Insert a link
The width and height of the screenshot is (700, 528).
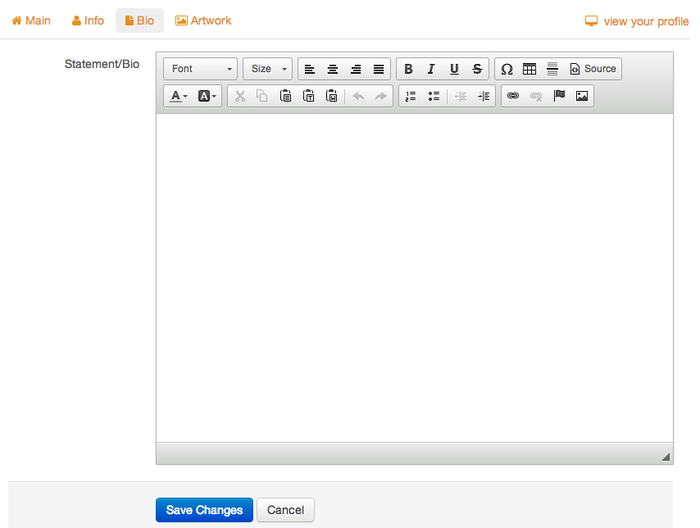(513, 96)
